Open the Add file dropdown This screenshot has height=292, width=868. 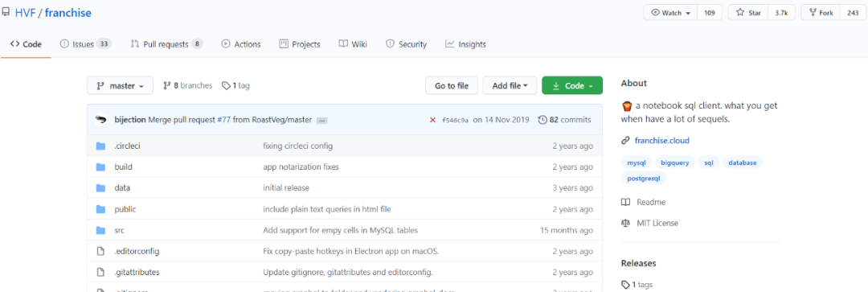510,86
